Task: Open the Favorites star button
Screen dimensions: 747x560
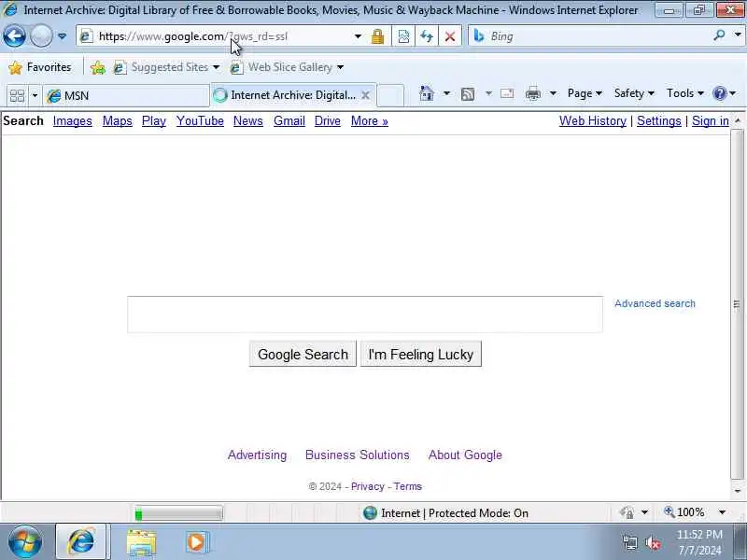Action: pos(40,67)
